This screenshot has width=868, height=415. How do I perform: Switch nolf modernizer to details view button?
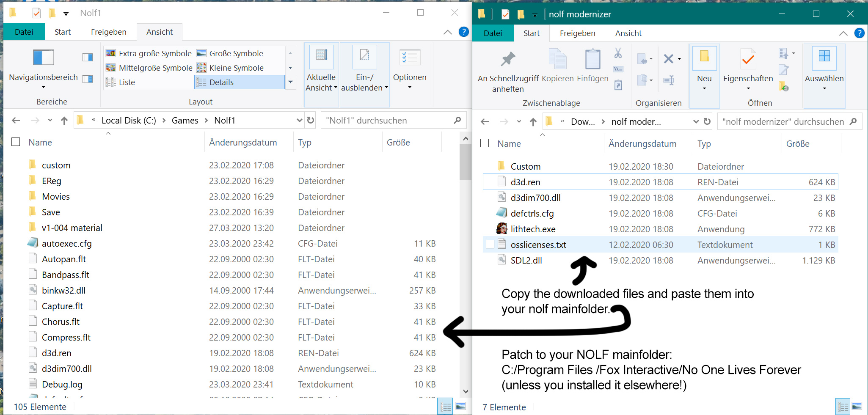[x=843, y=407]
